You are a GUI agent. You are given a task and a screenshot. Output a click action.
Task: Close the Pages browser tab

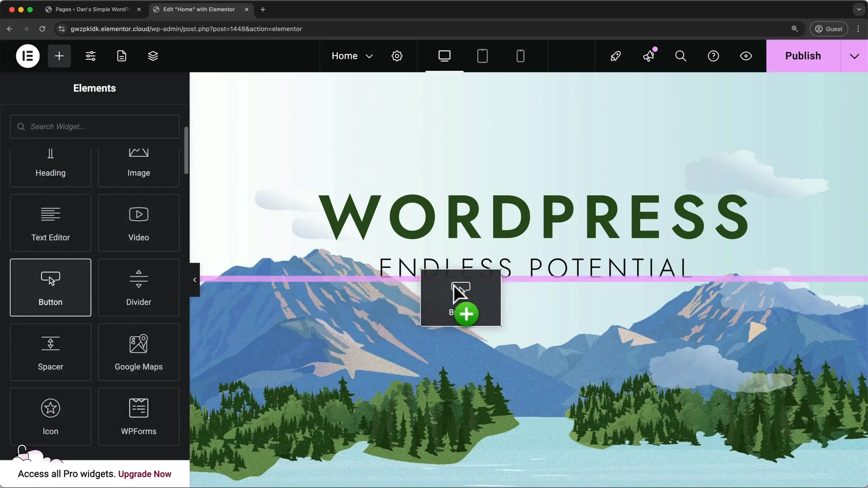(139, 9)
